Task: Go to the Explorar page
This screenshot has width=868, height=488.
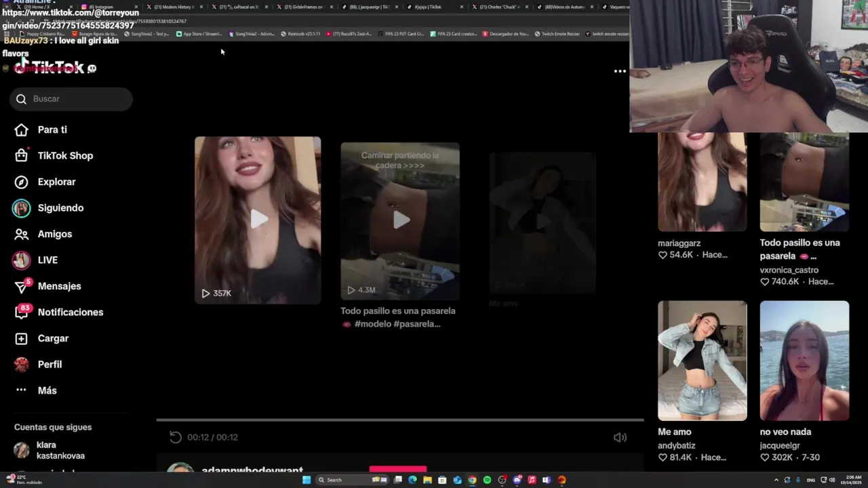Action: [45, 182]
